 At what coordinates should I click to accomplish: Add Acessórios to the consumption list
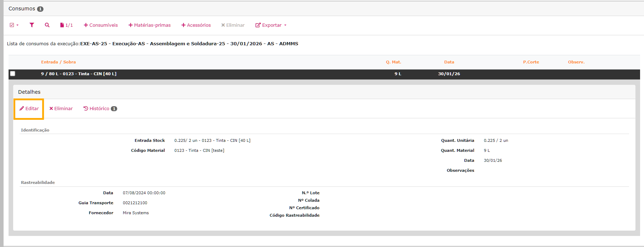(x=196, y=25)
